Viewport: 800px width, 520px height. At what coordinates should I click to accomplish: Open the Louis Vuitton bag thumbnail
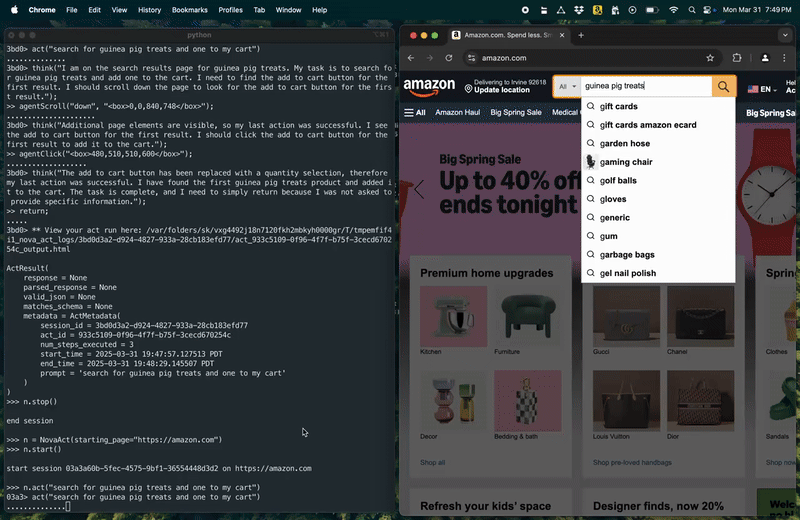[x=626, y=401]
